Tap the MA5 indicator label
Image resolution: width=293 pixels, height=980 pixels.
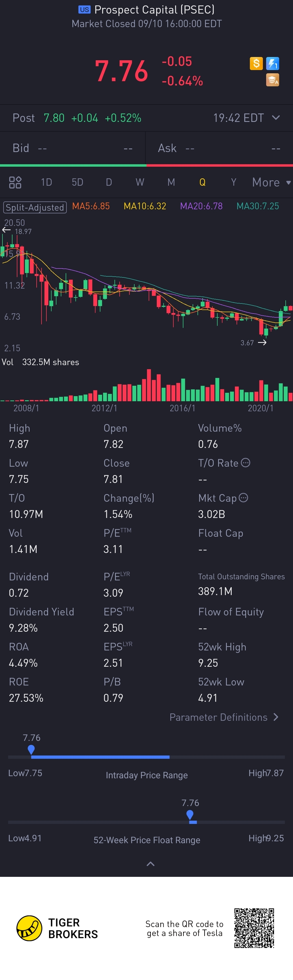[91, 206]
